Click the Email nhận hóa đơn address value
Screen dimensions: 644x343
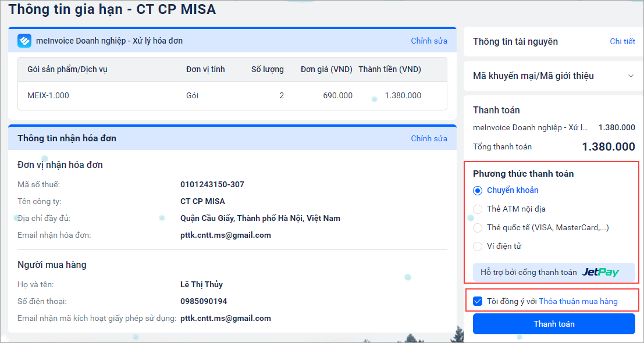coord(226,235)
